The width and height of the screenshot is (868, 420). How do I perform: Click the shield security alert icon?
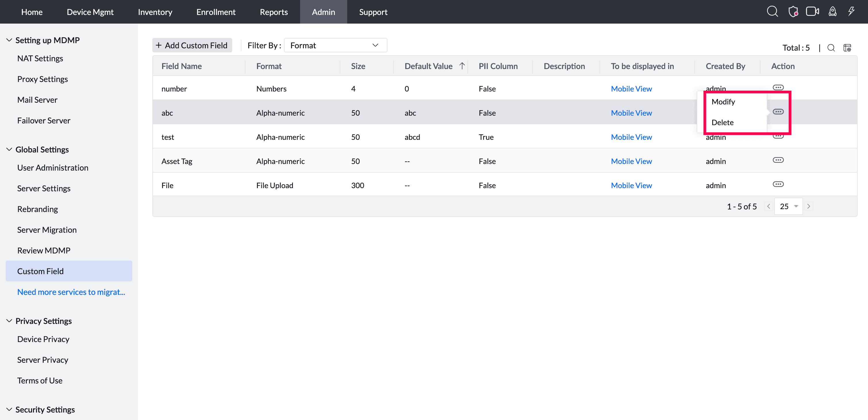pos(793,12)
